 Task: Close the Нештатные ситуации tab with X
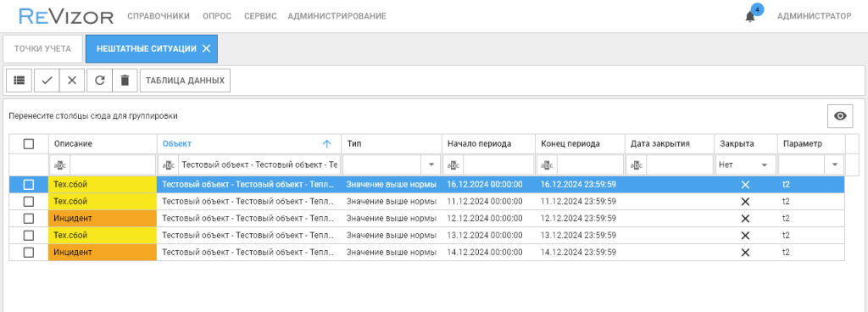[206, 48]
